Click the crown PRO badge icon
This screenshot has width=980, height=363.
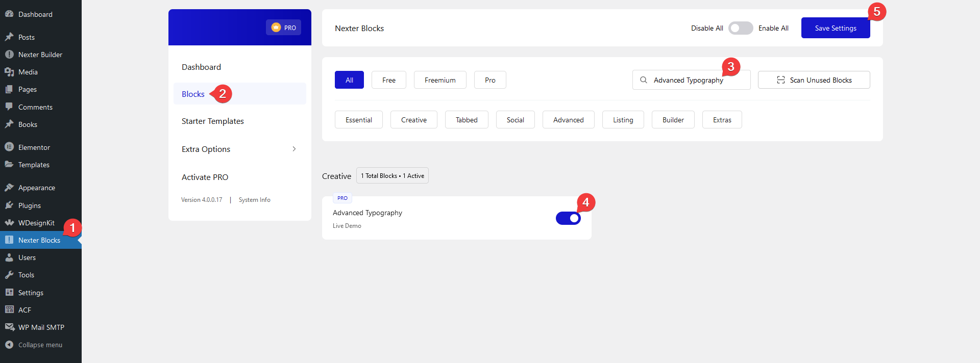tap(276, 28)
